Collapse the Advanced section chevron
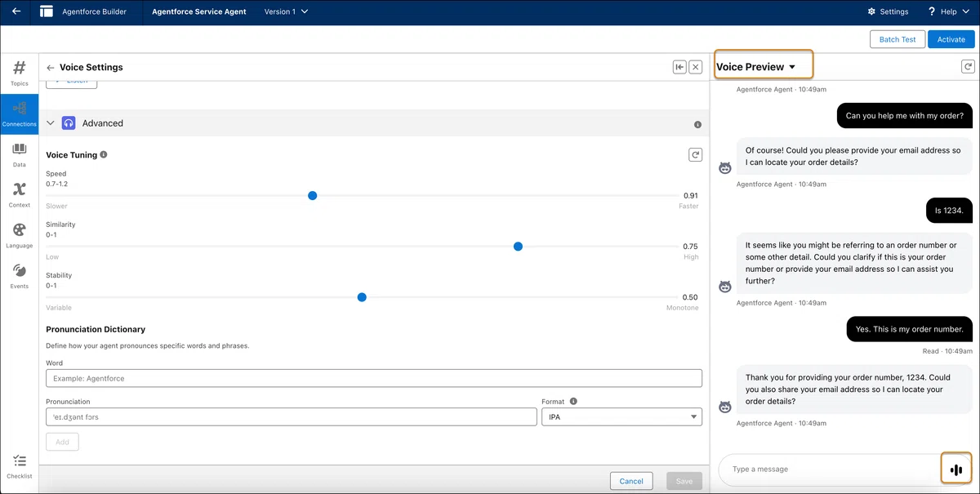This screenshot has width=980, height=494. coord(51,123)
